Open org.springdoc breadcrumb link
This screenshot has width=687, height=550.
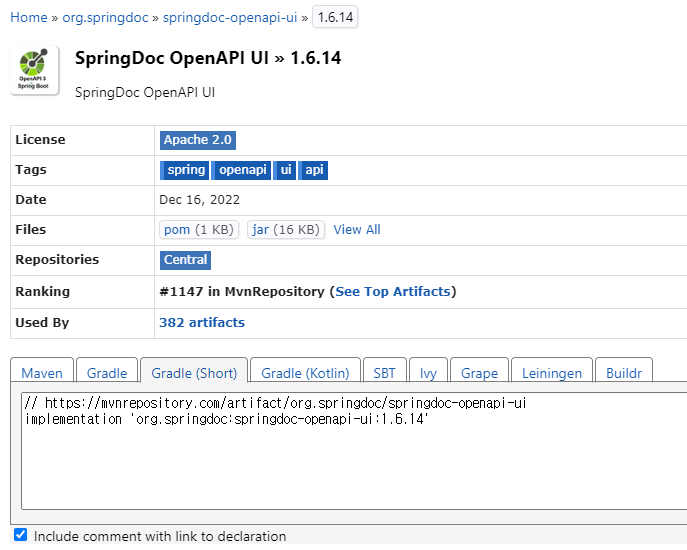[x=105, y=18]
